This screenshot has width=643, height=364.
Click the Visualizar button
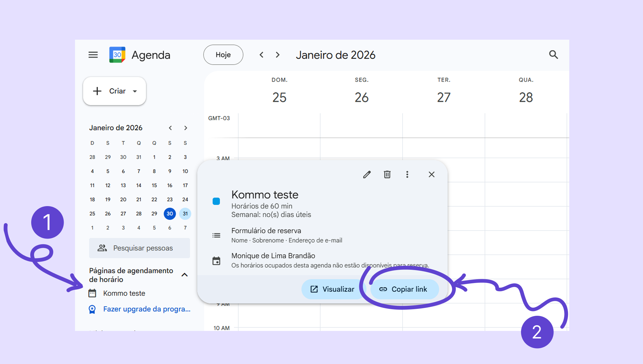tap(333, 289)
